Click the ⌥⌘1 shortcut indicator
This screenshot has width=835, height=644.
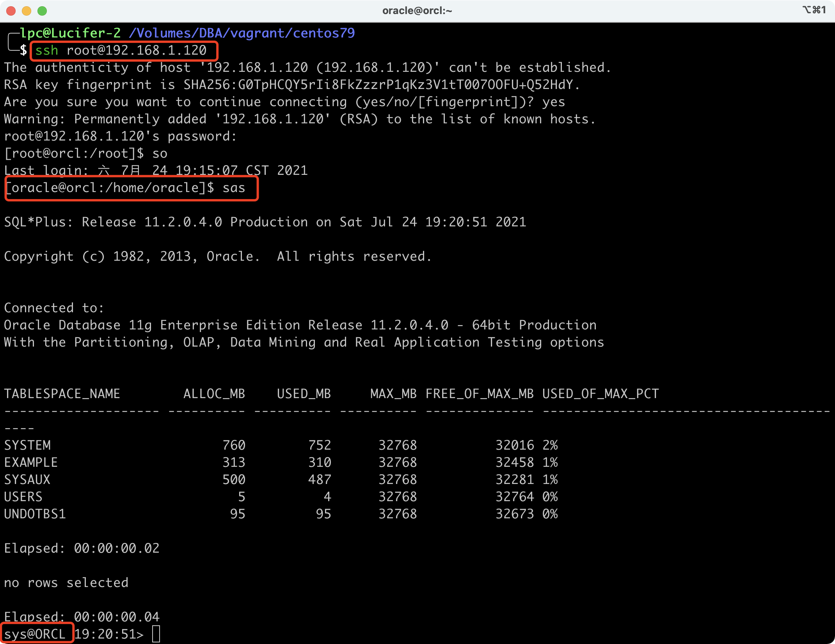[x=814, y=10]
